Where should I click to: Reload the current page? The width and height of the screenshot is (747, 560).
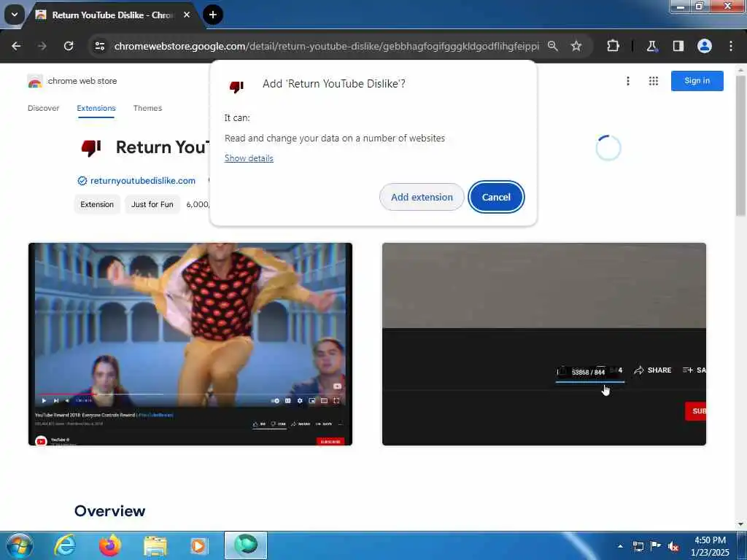(69, 46)
